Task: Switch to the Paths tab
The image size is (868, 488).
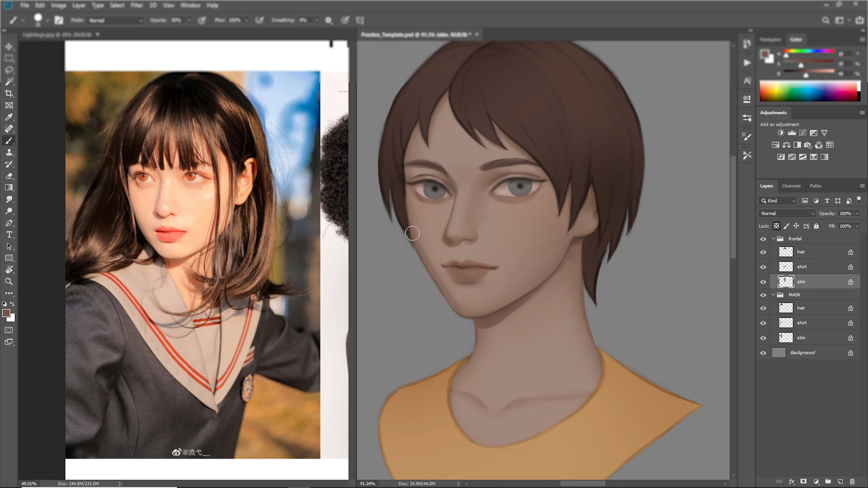Action: [816, 186]
